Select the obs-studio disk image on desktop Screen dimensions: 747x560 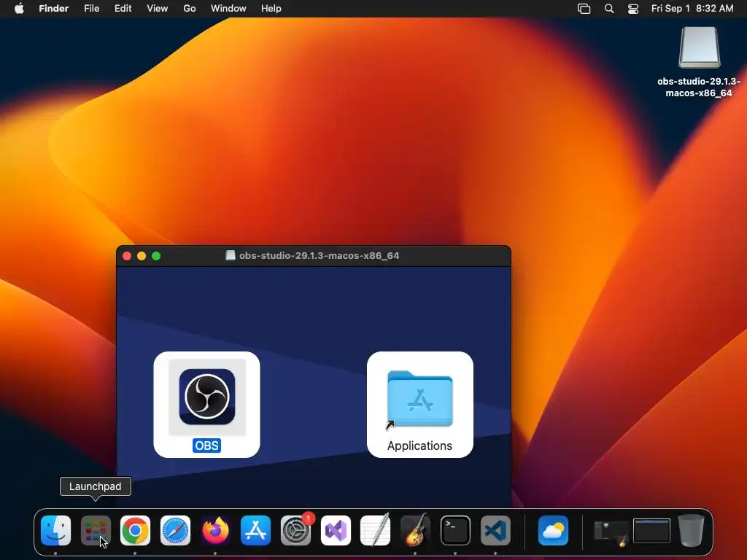(x=699, y=47)
